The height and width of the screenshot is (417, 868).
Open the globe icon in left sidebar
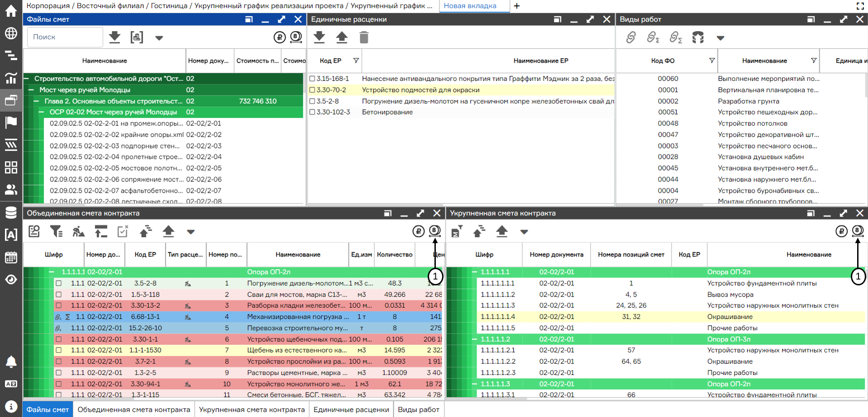(11, 33)
